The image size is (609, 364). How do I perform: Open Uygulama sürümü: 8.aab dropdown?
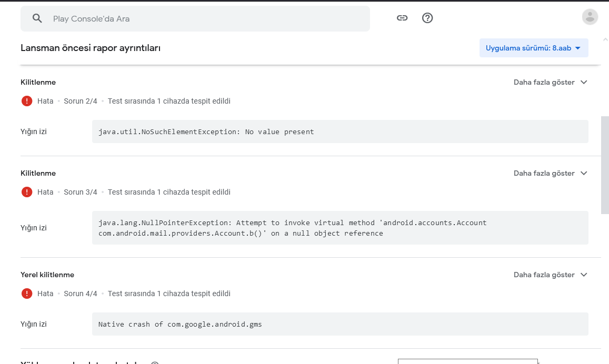pyautogui.click(x=534, y=48)
